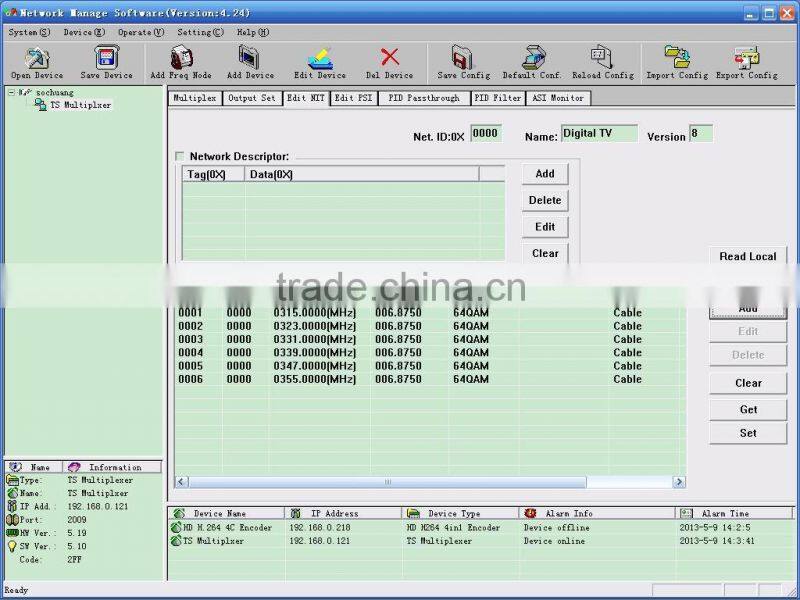Collapse the sochuang tree node
Image resolution: width=800 pixels, height=600 pixels.
(11, 92)
